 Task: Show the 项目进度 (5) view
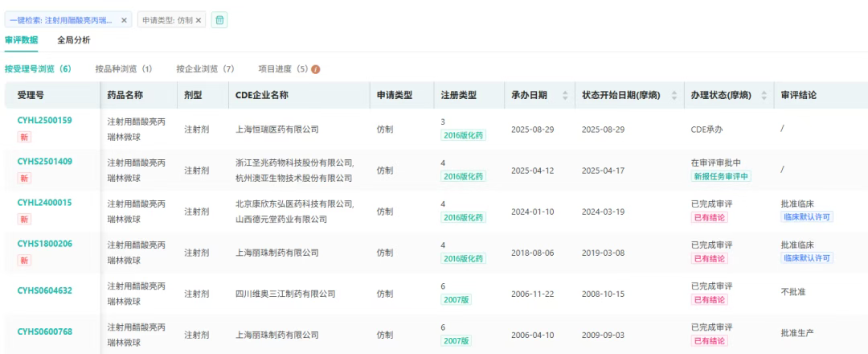tap(283, 68)
